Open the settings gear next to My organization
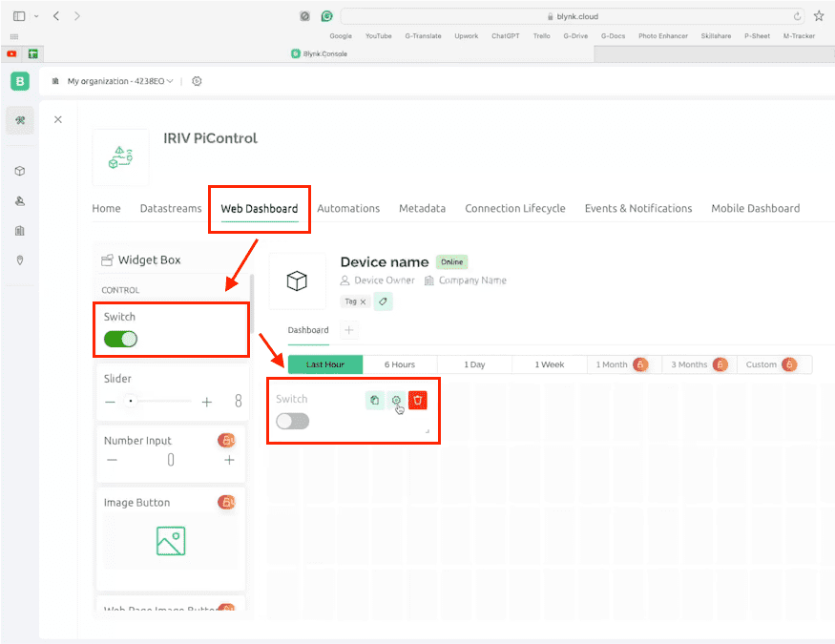Viewport: 835px width, 644px height. point(197,81)
